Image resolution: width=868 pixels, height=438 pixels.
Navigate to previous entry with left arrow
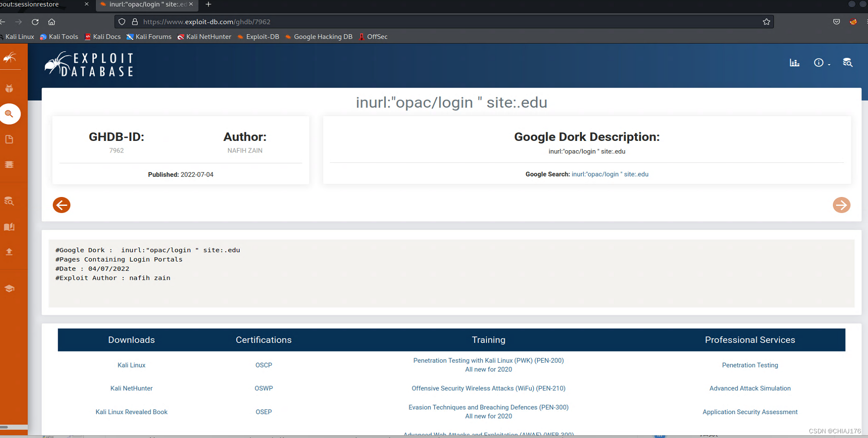61,205
